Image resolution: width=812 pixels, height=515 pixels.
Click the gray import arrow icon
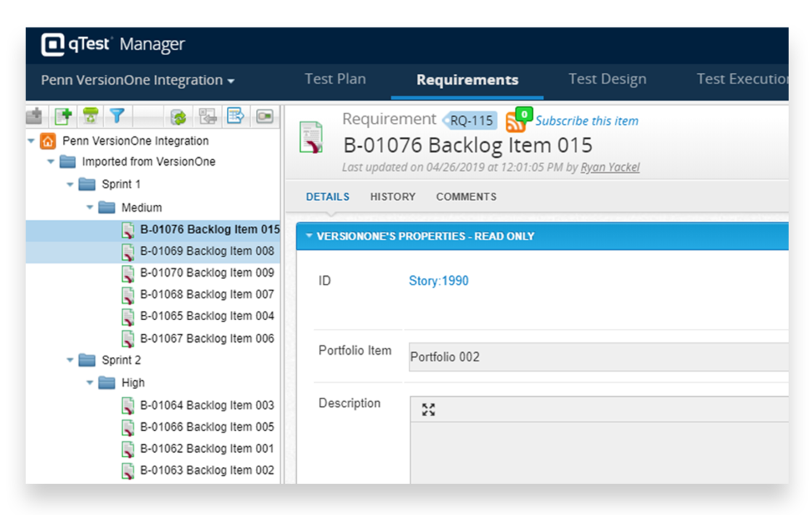tap(207, 117)
